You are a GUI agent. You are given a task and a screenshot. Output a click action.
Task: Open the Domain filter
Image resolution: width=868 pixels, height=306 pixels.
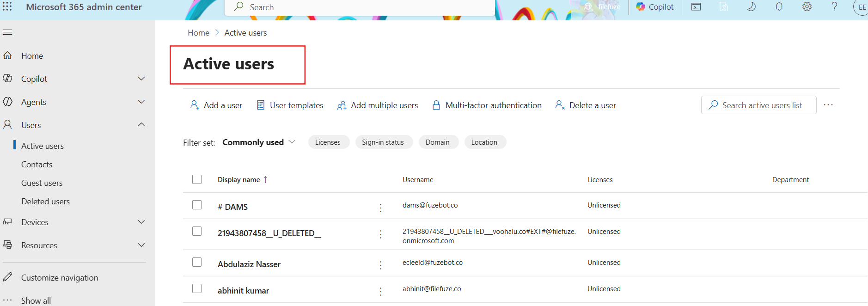tap(438, 142)
